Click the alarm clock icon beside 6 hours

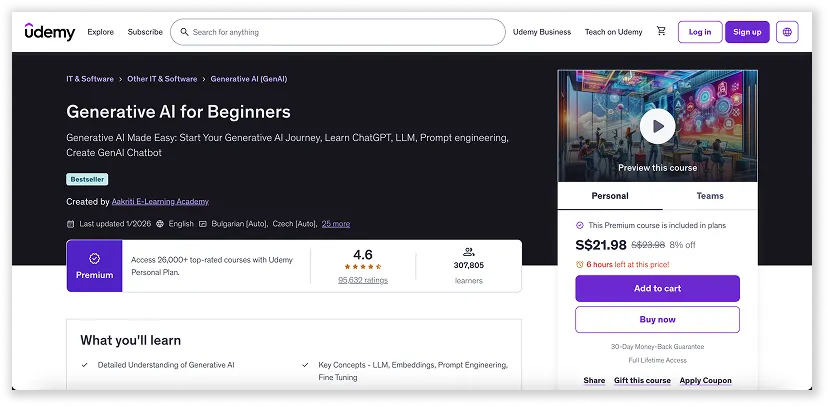pos(580,265)
